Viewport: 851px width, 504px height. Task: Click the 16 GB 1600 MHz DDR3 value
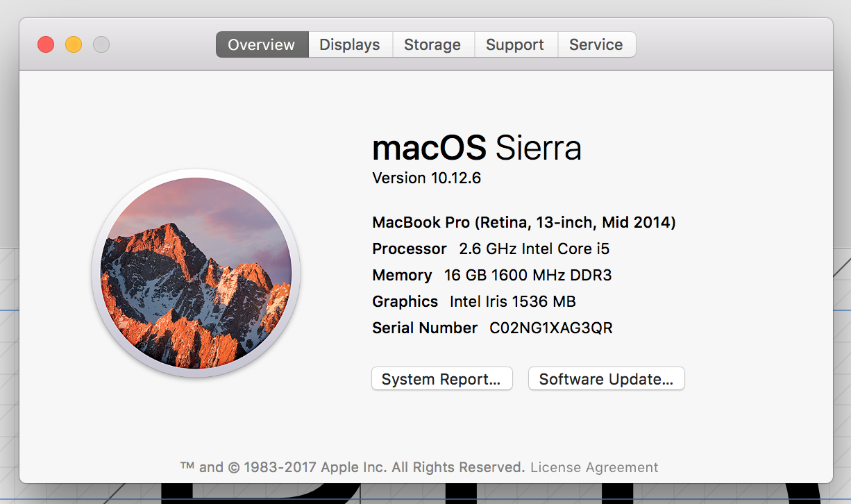(528, 275)
